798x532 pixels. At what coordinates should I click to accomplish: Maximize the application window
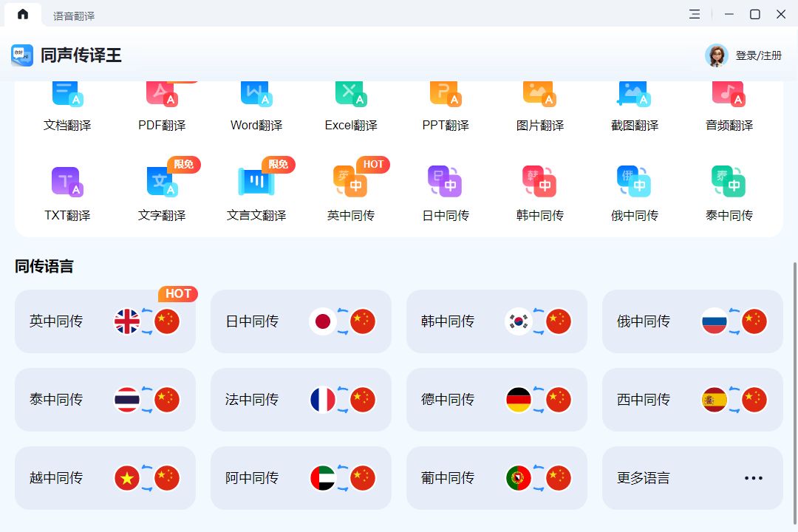coord(755,14)
